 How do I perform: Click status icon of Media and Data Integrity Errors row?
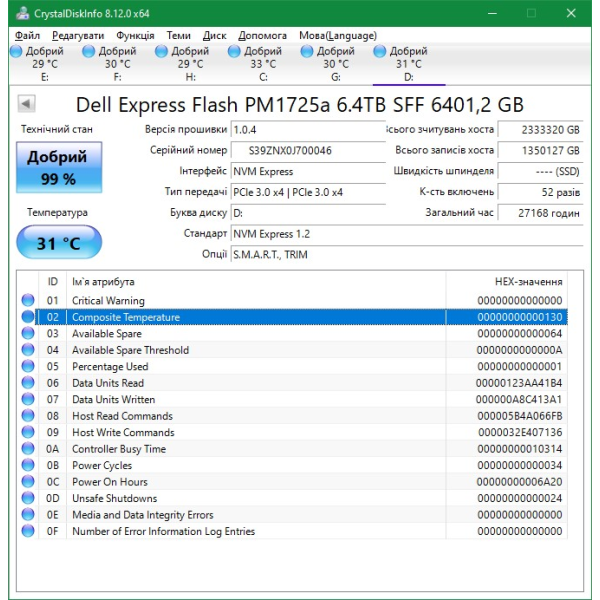[x=28, y=514]
